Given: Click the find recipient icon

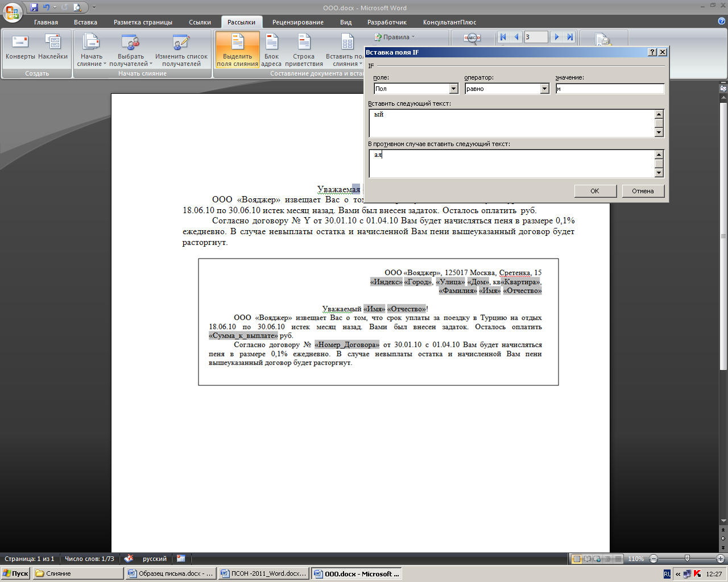Looking at the screenshot, I should coord(472,38).
